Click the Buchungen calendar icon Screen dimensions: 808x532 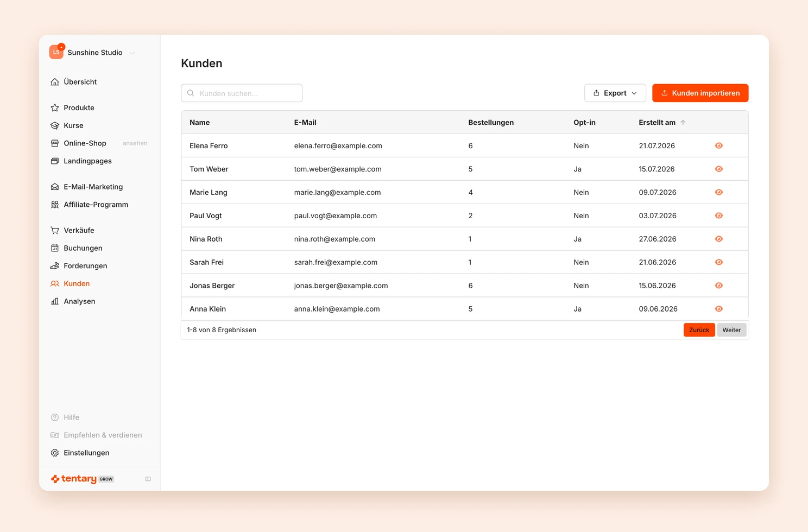tap(55, 248)
